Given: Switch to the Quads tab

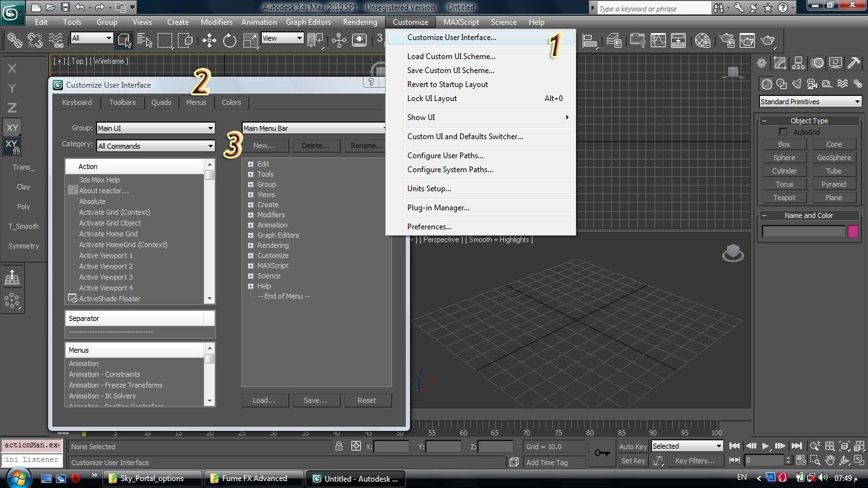Looking at the screenshot, I should tap(161, 102).
